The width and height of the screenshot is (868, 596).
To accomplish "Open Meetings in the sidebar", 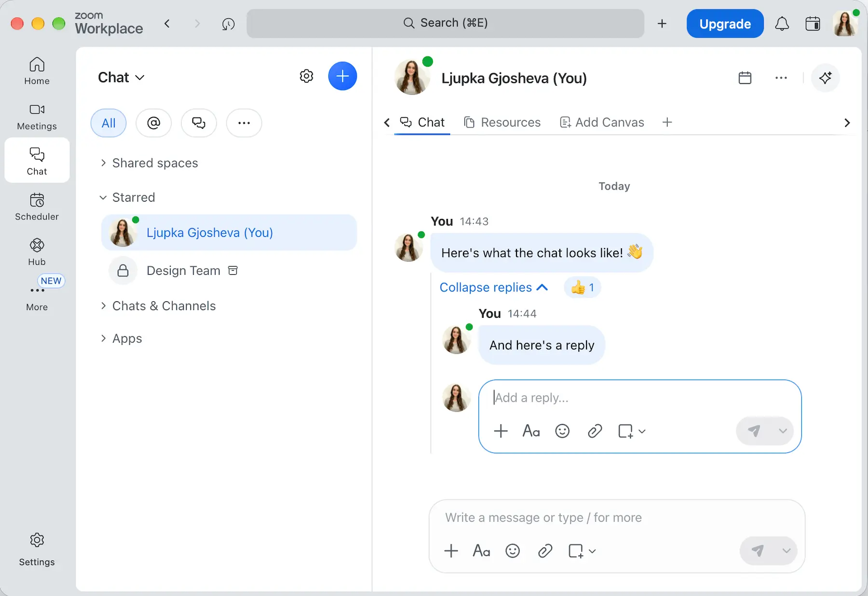I will (37, 117).
